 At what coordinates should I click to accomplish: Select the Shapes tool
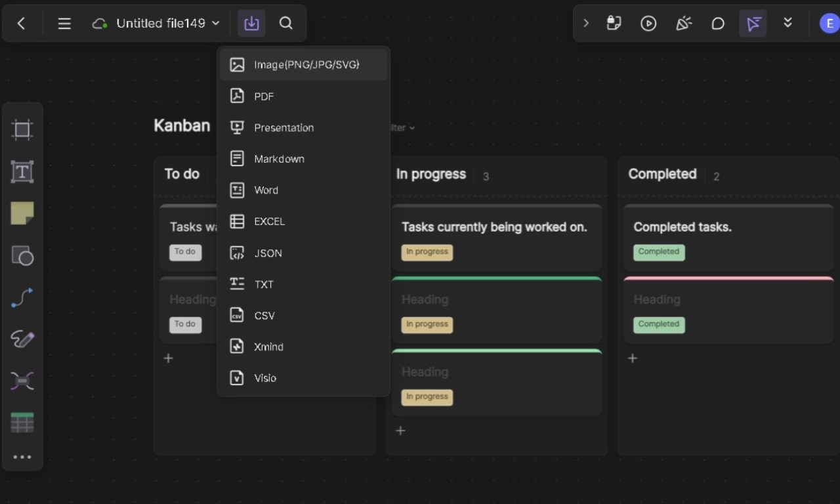point(22,255)
